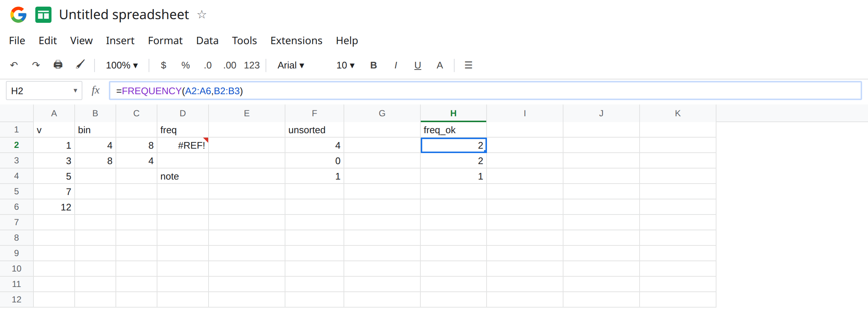868x312 pixels.
Task: Select cell containing 'unsorted'
Action: pyautogui.click(x=314, y=130)
